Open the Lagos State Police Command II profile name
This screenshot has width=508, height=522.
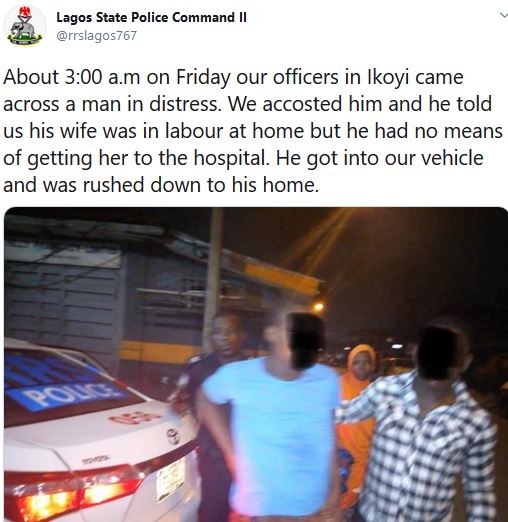(x=151, y=17)
